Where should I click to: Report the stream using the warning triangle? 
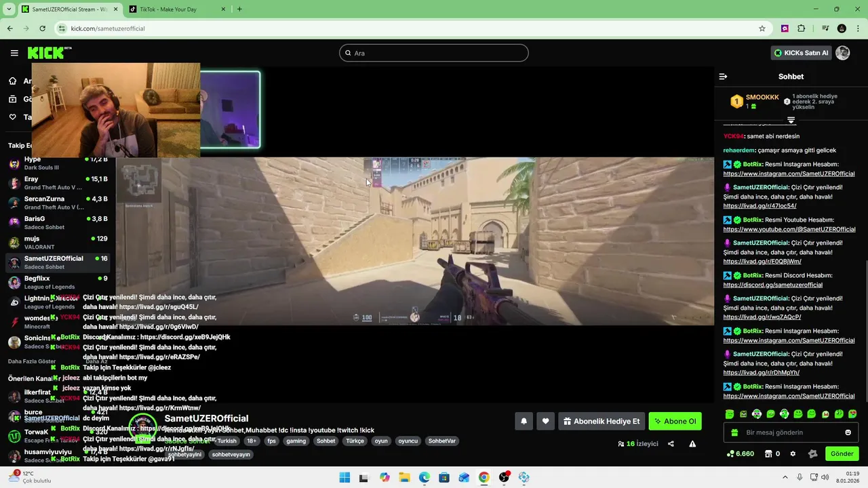692,444
